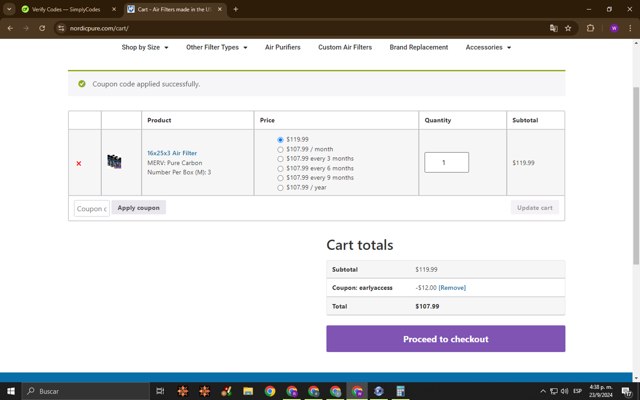640x400 pixels.
Task: Open the volume control in system tray
Action: point(564,391)
